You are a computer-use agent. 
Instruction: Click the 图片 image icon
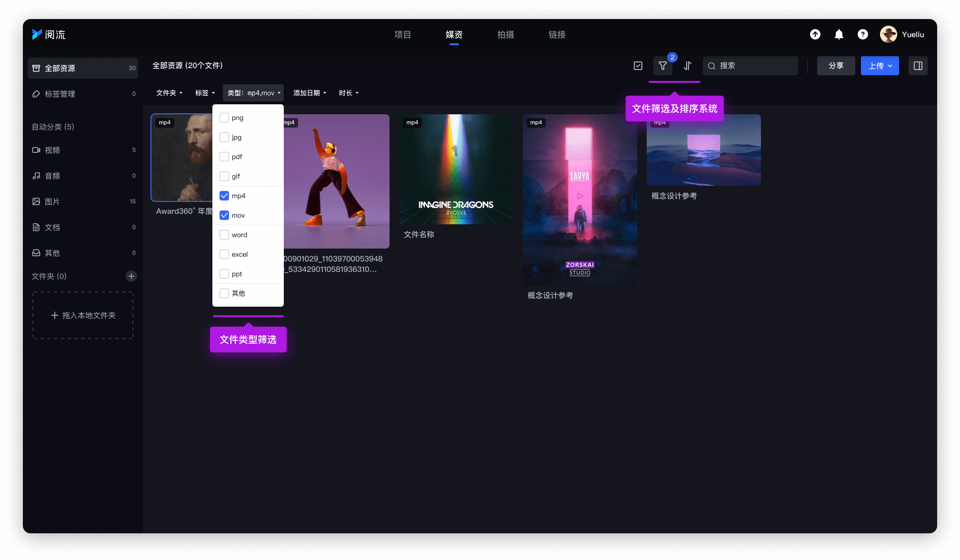[x=36, y=201]
